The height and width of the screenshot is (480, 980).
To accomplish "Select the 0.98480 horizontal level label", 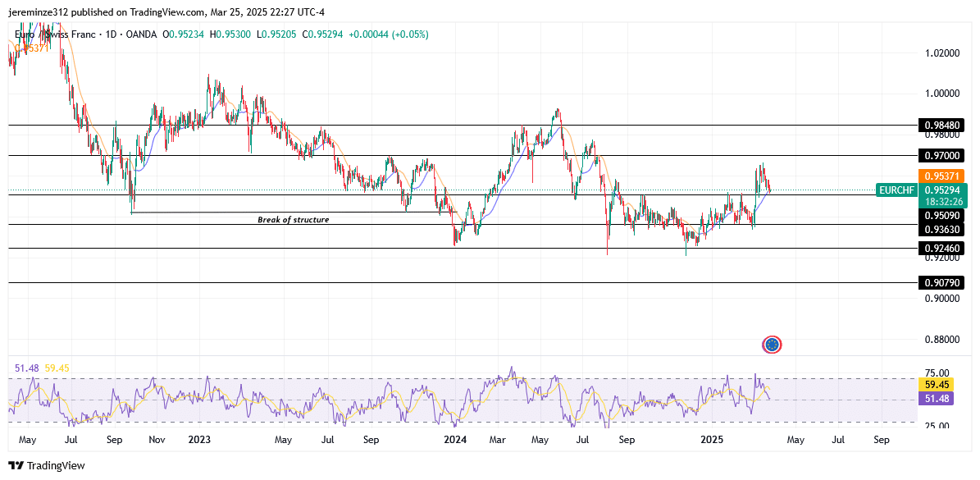I will (x=941, y=126).
